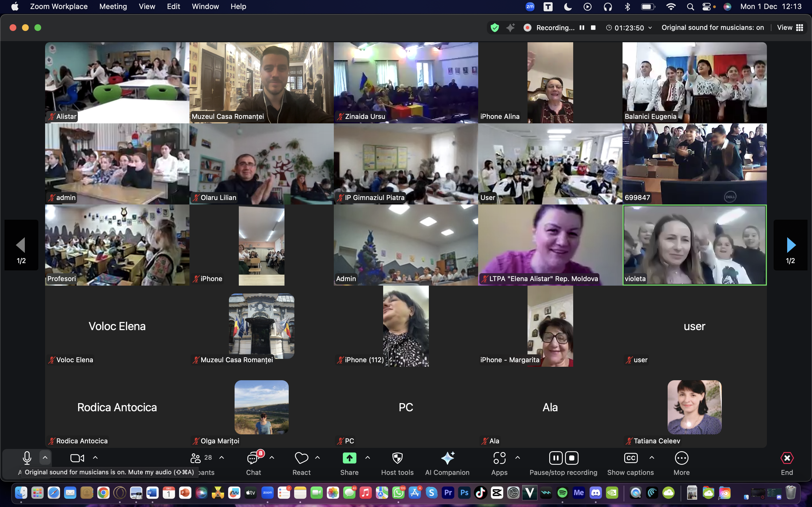Click the React heart icon

coord(301,458)
